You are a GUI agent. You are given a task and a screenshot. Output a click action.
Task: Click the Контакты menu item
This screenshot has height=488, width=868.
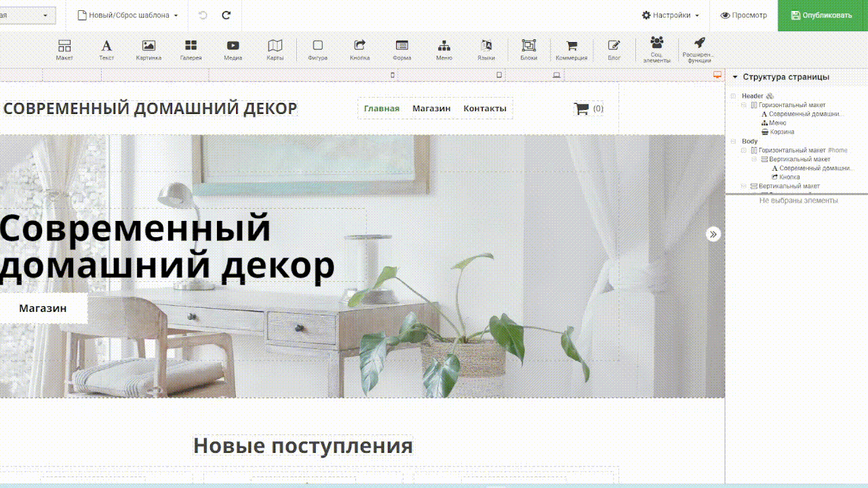[484, 108]
